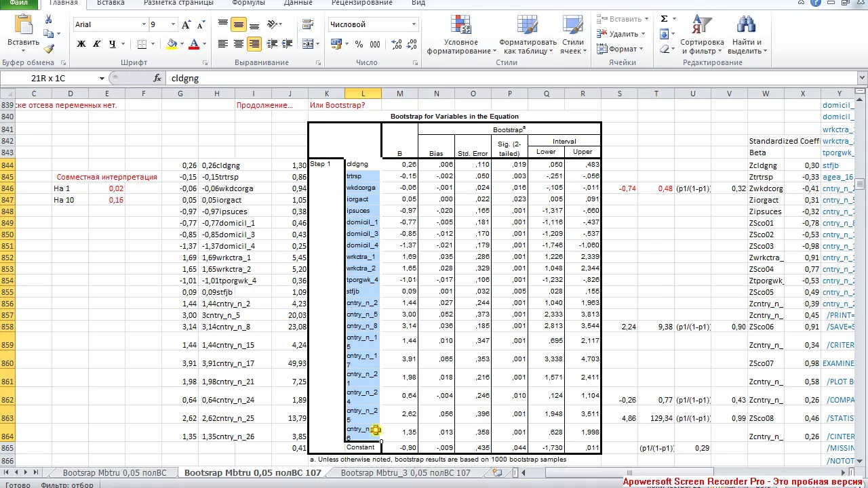Screen dimensions: 868x488
Task: Switch to the Рецензирование ribbon tab
Action: pyautogui.click(x=361, y=3)
